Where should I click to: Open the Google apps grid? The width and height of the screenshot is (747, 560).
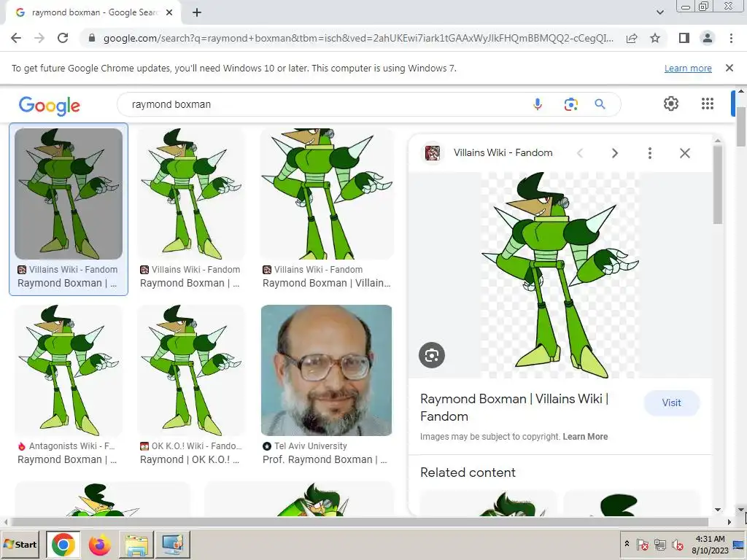pyautogui.click(x=708, y=104)
